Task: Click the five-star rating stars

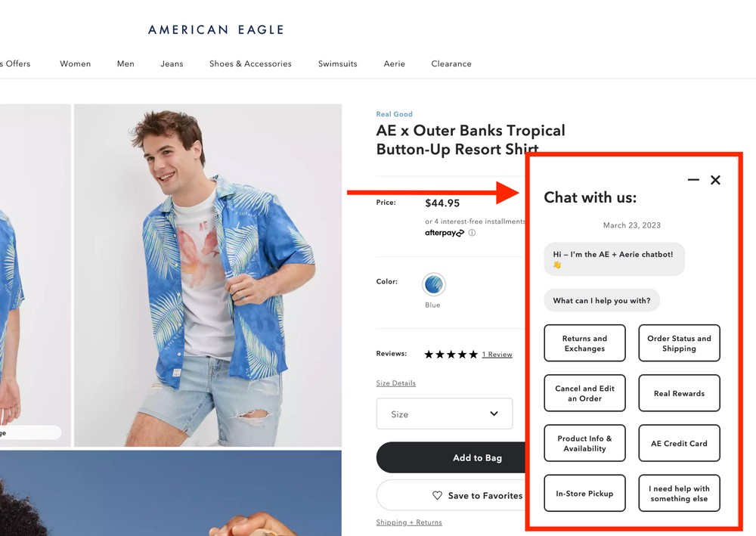Action: [x=451, y=353]
